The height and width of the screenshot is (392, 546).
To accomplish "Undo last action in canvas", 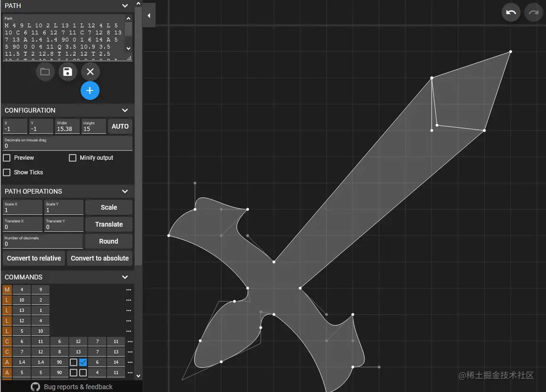I will (x=511, y=13).
